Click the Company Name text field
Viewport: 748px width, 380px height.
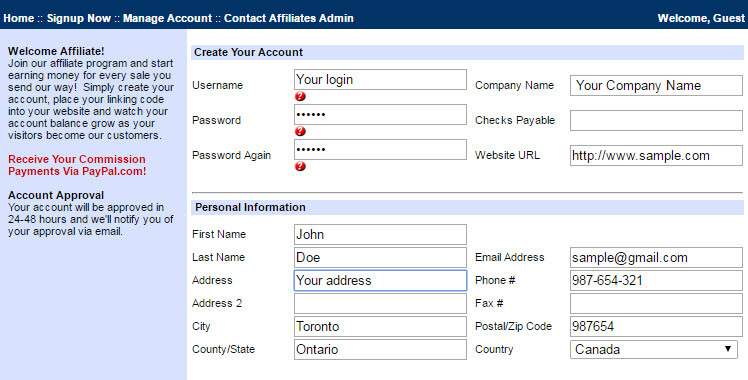[656, 85]
